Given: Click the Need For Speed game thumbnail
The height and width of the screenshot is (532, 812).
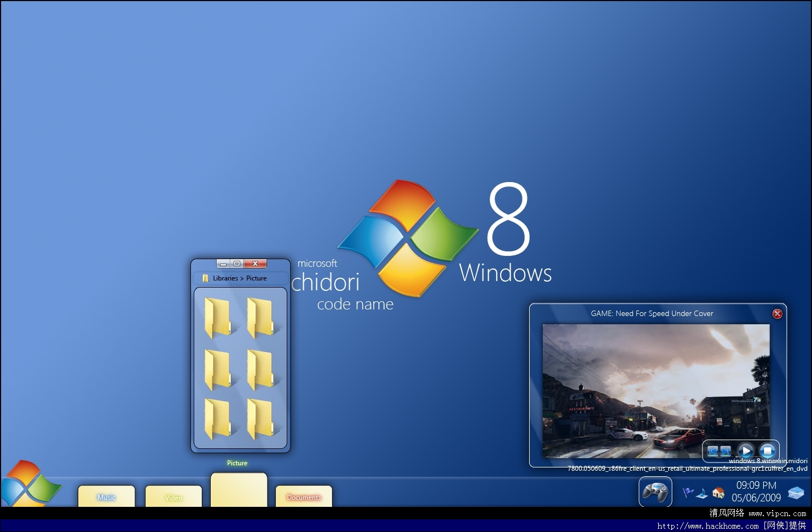Looking at the screenshot, I should tap(656, 391).
